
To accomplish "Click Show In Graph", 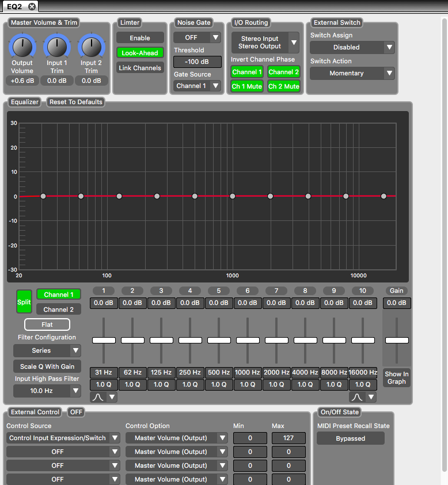I will 397,377.
